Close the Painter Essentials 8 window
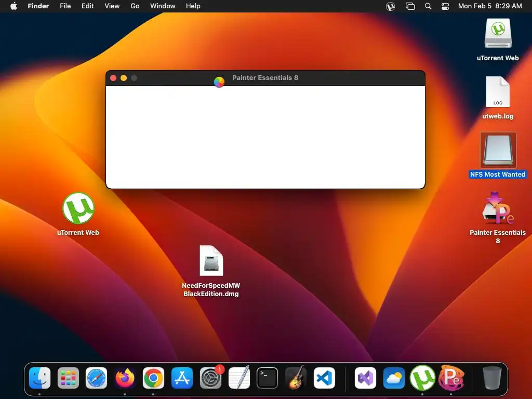The image size is (532, 399). 113,78
